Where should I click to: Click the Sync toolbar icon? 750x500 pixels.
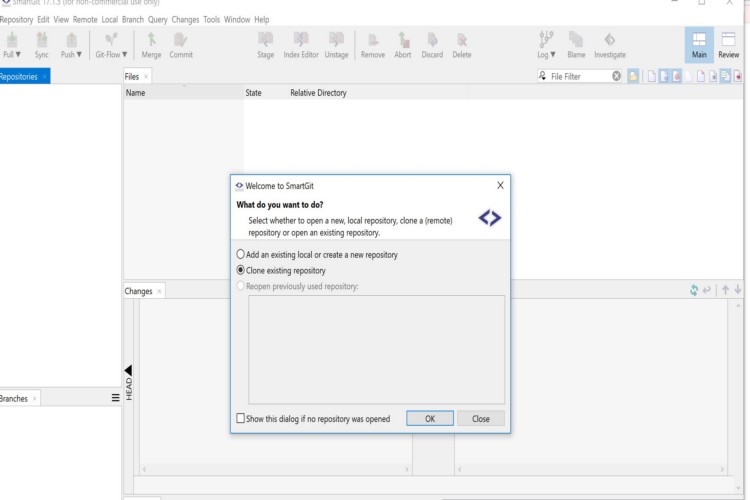pos(42,45)
